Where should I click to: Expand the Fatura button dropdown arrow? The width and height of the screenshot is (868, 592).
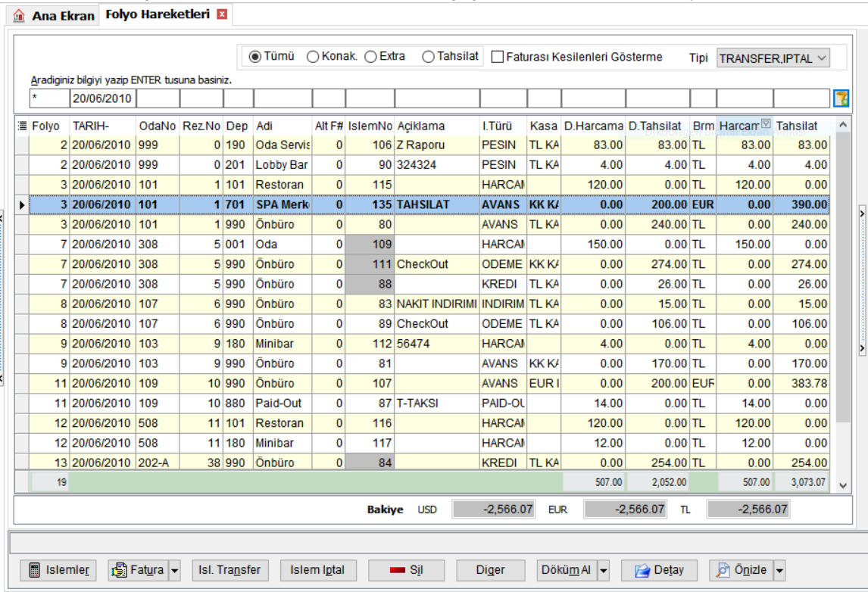(174, 570)
